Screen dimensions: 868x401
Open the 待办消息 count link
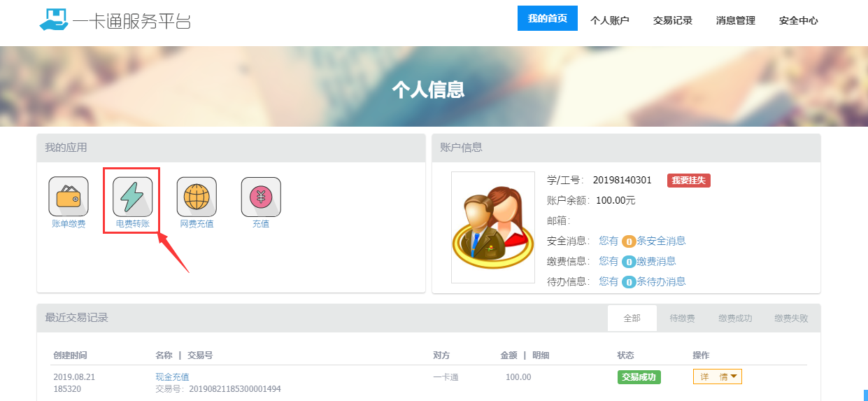643,281
